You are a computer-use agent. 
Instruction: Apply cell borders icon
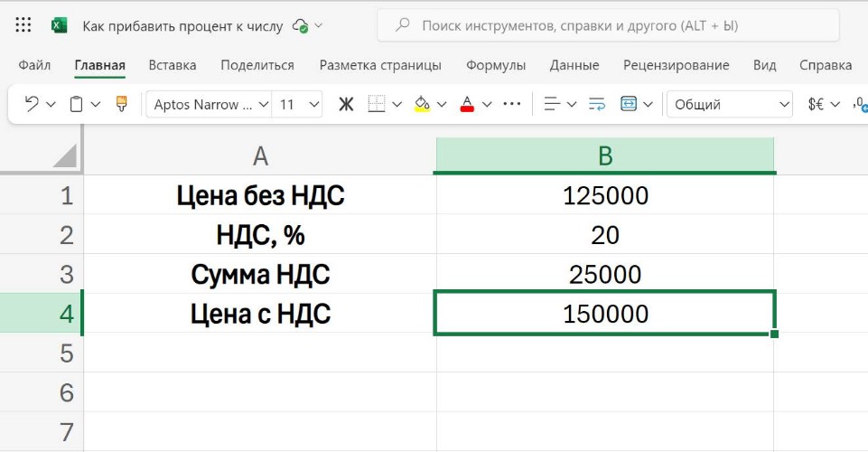(377, 105)
